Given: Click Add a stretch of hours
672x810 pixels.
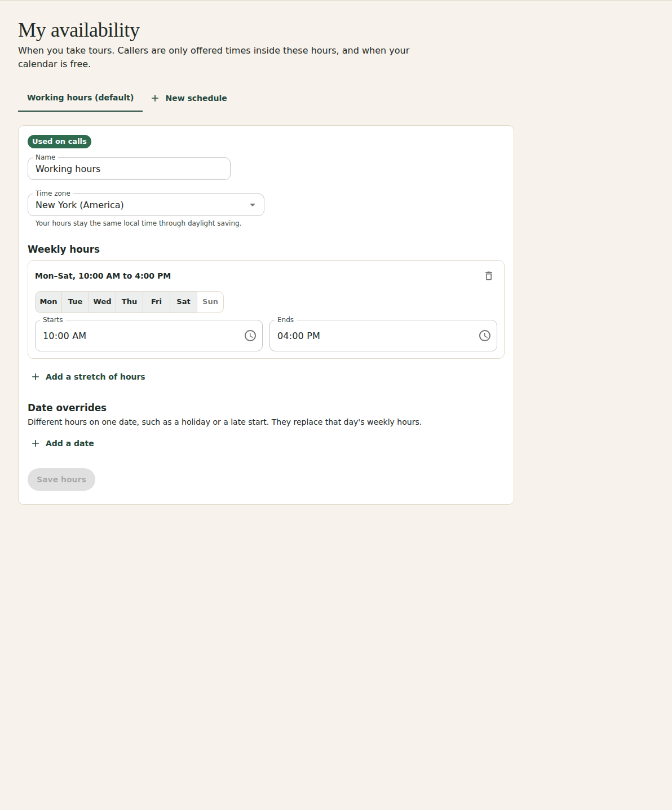Looking at the screenshot, I should coord(89,377).
